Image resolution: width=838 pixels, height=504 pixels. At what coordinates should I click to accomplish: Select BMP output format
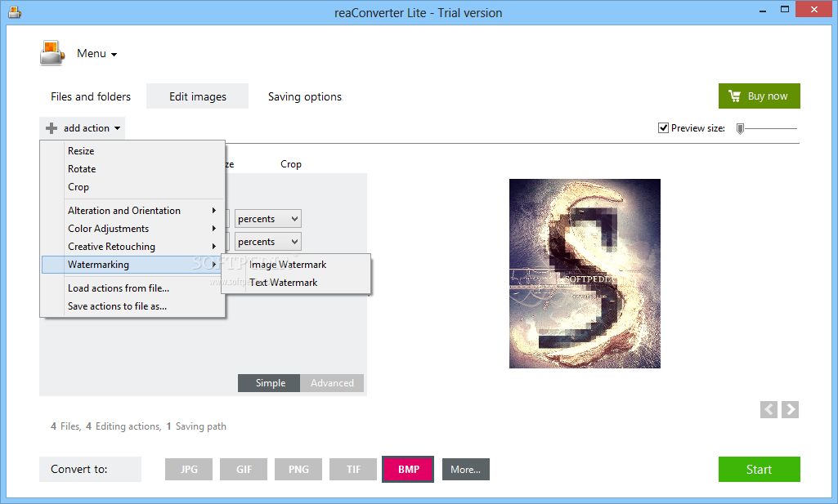408,470
